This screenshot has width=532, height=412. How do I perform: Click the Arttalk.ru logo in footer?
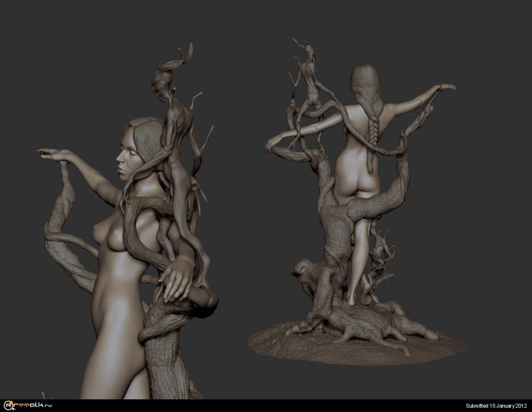click(26, 405)
